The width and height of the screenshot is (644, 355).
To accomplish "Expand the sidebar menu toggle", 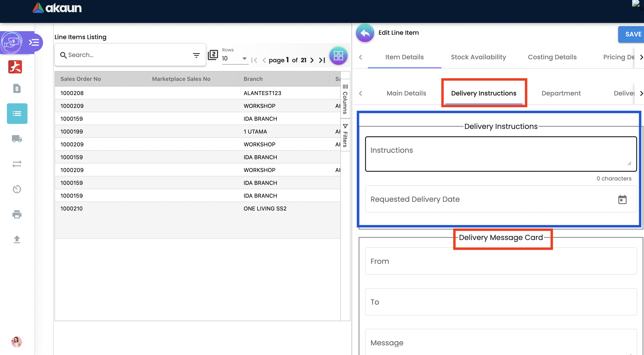I will click(x=34, y=42).
